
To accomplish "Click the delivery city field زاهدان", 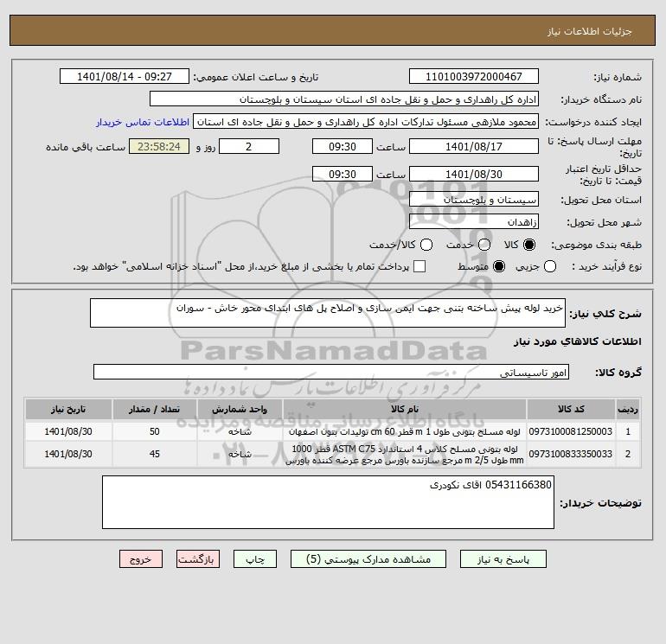I will coord(474,221).
